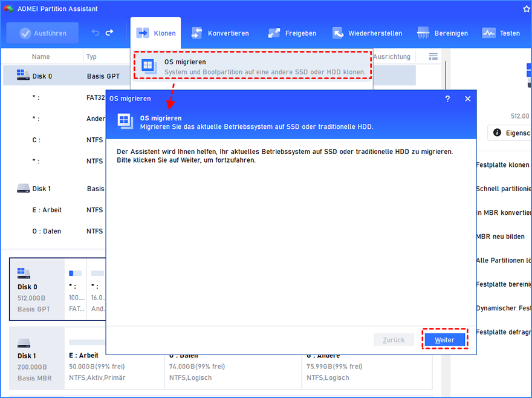Click the Name column header
Viewport: 532px width, 398px height.
coord(41,56)
